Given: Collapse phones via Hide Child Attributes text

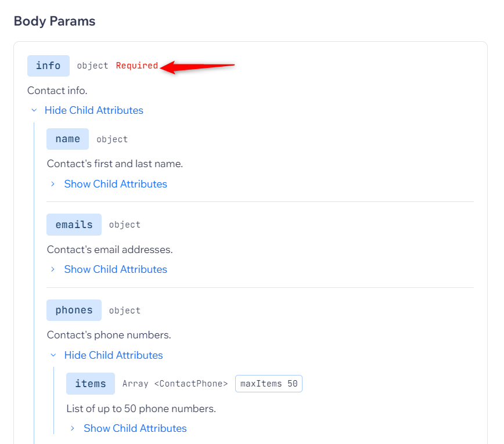Looking at the screenshot, I should [x=113, y=355].
